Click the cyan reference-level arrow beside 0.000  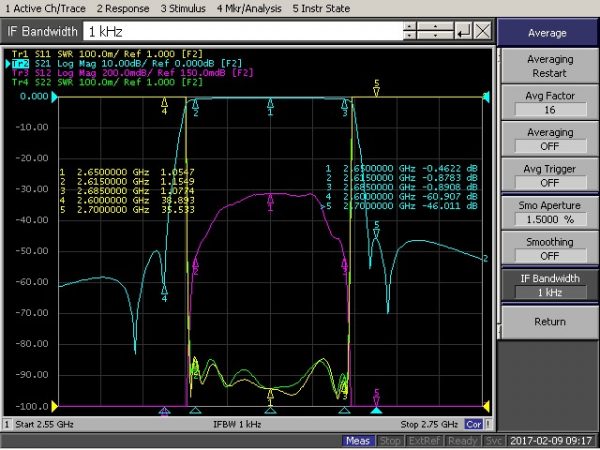(54, 97)
